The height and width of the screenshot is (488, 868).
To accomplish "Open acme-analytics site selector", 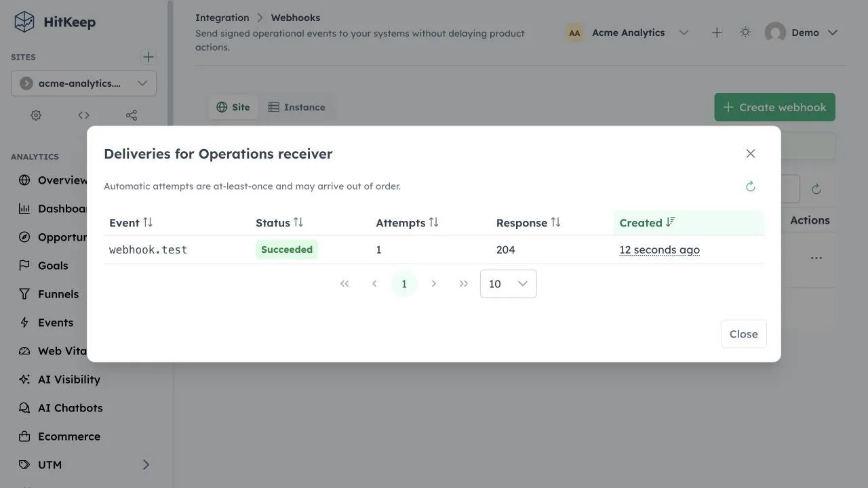I will point(83,83).
